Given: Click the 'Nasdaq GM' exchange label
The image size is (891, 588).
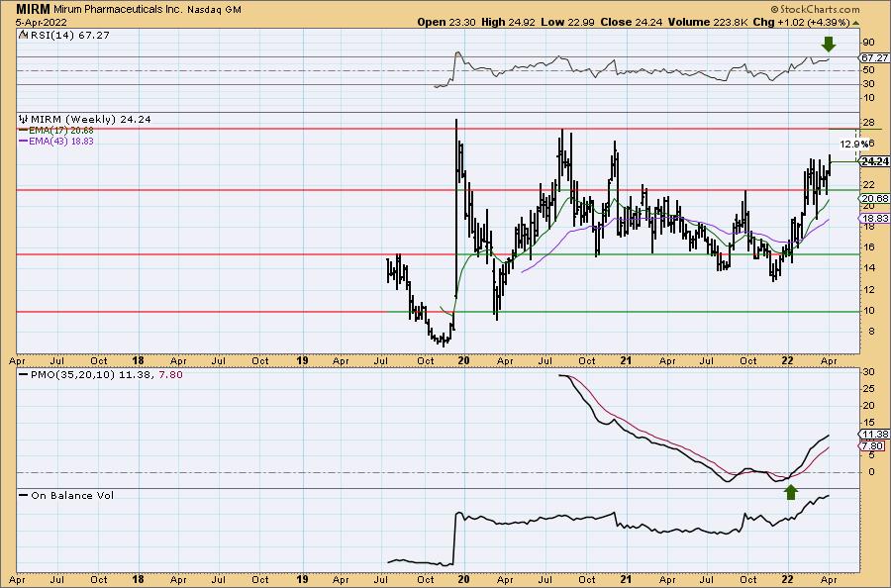Looking at the screenshot, I should coord(214,10).
